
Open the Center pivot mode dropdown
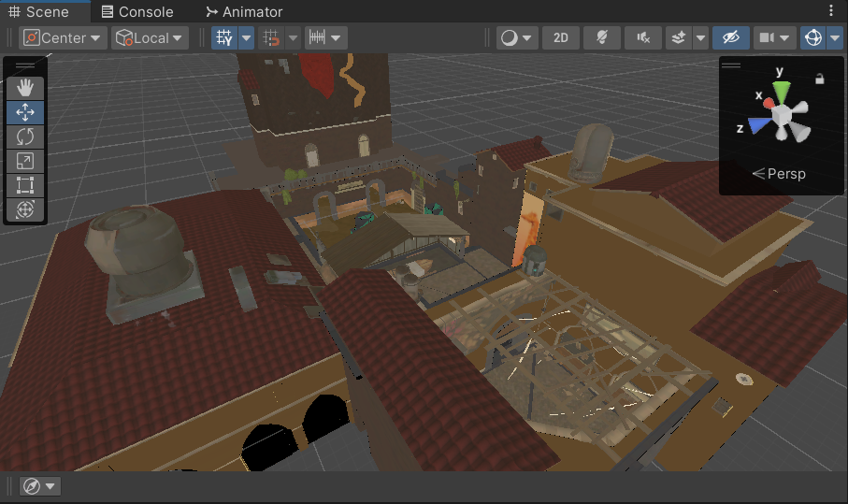coord(64,38)
